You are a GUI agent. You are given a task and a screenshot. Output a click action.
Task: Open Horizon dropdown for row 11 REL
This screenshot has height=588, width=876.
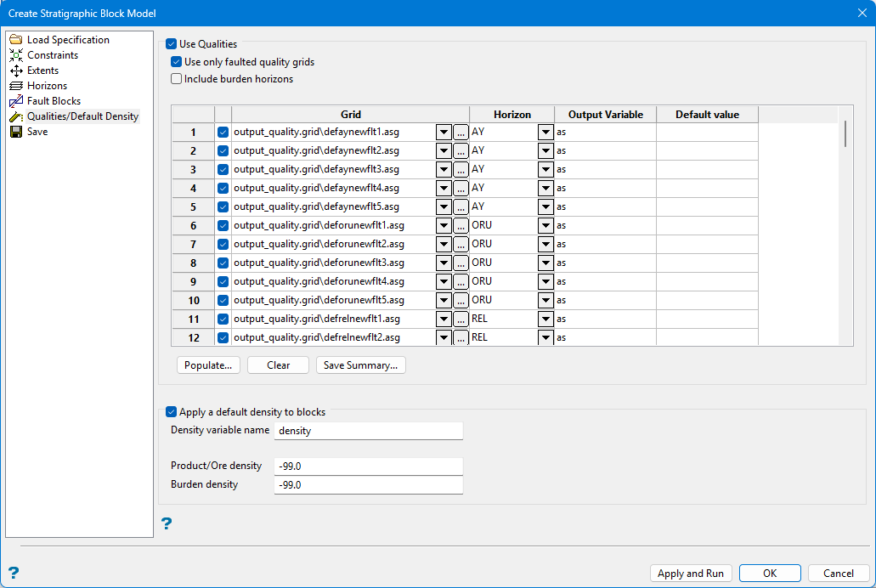[x=545, y=319]
